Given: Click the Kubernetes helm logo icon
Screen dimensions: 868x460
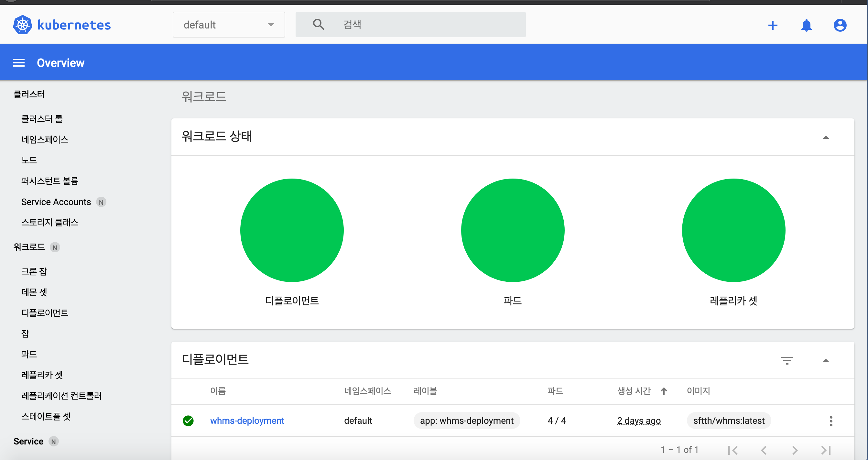Looking at the screenshot, I should (23, 25).
